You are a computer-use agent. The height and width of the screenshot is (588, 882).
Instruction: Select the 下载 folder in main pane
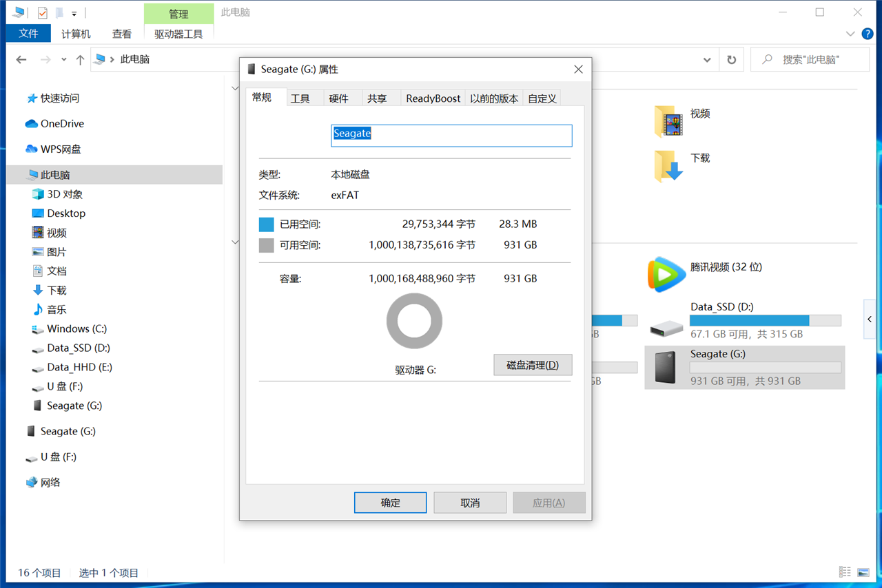(682, 165)
